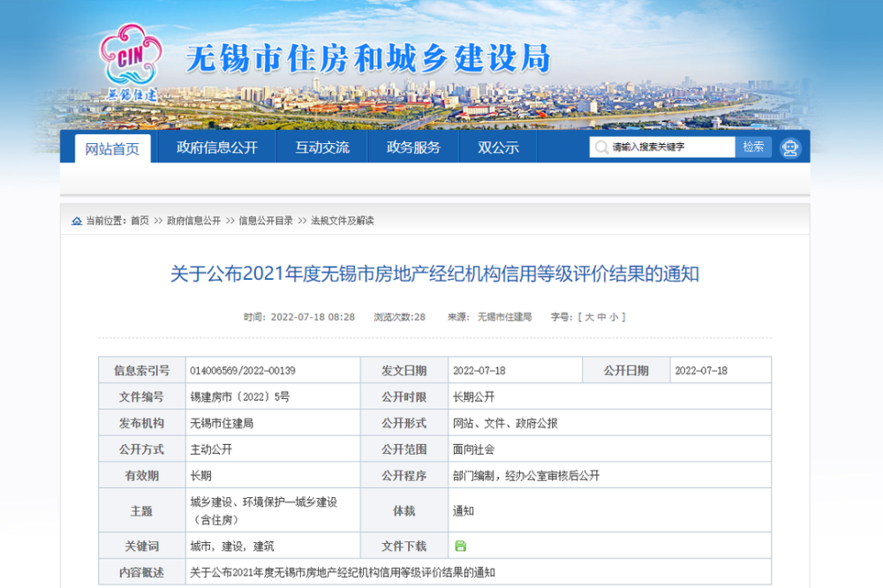Viewport: 883px width, 588px height.
Task: Open 网站首页 tab
Action: coord(113,148)
